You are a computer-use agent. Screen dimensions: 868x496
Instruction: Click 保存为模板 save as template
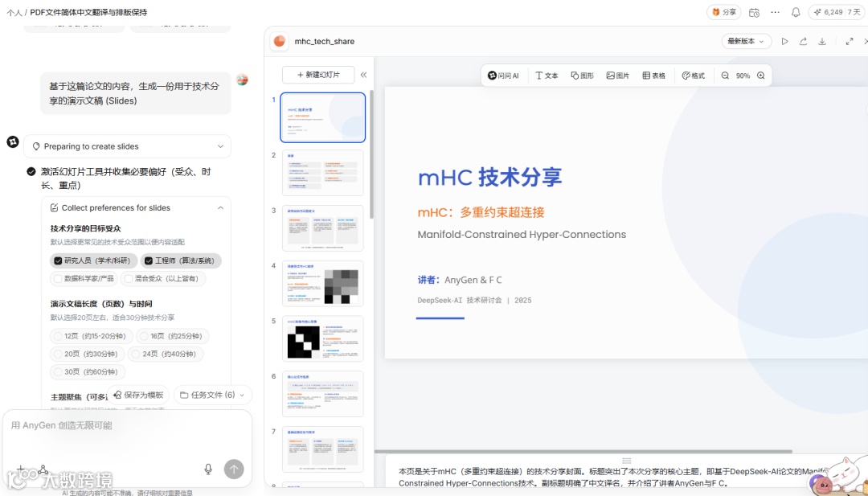138,395
